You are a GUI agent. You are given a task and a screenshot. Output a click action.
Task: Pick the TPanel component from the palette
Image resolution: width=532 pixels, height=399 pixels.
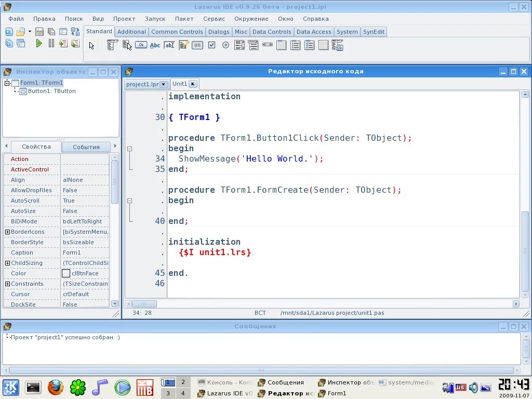click(x=323, y=45)
